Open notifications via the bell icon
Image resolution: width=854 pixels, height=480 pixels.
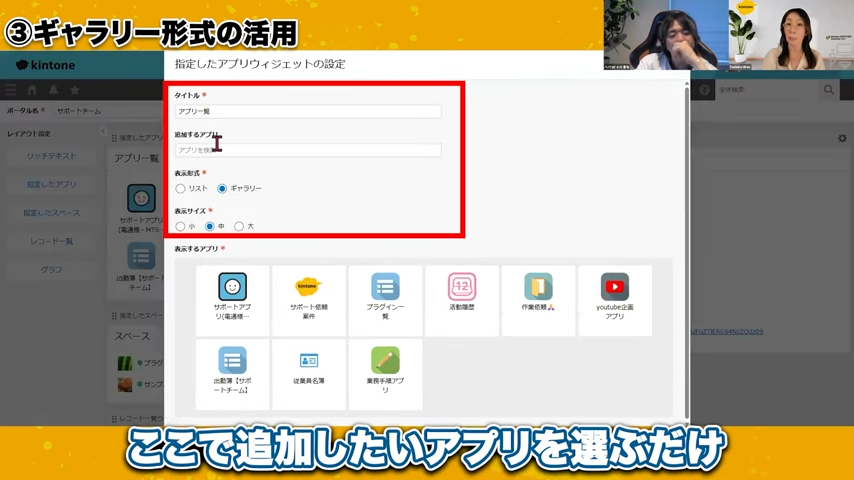click(x=53, y=90)
